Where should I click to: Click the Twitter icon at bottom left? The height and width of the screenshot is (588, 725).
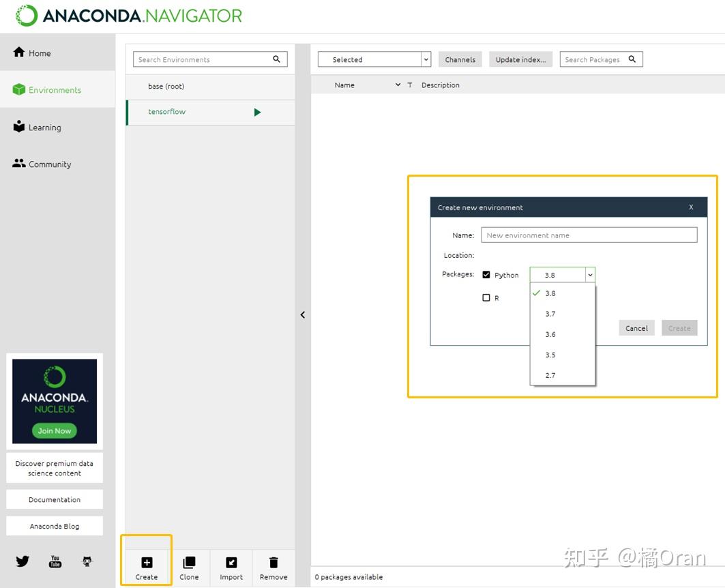point(22,560)
